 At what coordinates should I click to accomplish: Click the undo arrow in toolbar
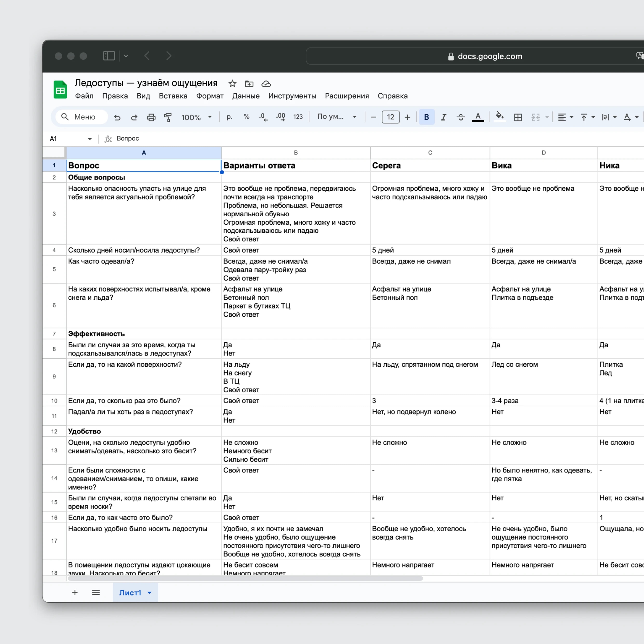(117, 117)
